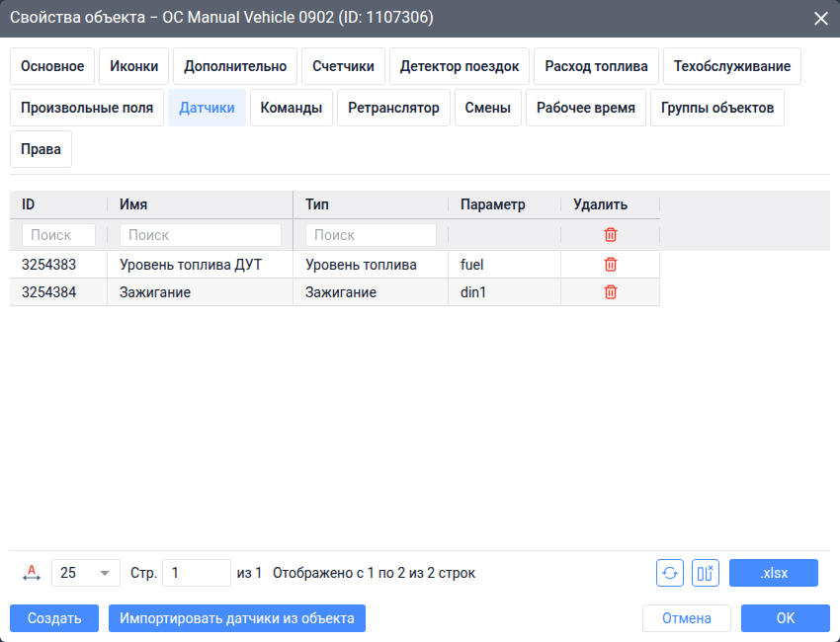Delete the Зажигание sensor with trash icon
This screenshot has height=642, width=840.
(610, 292)
